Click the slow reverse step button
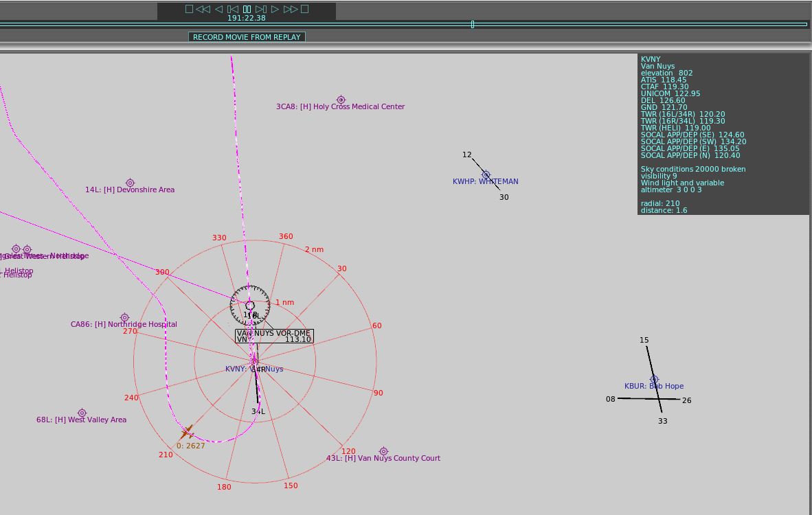This screenshot has height=515, width=812. coord(232,9)
